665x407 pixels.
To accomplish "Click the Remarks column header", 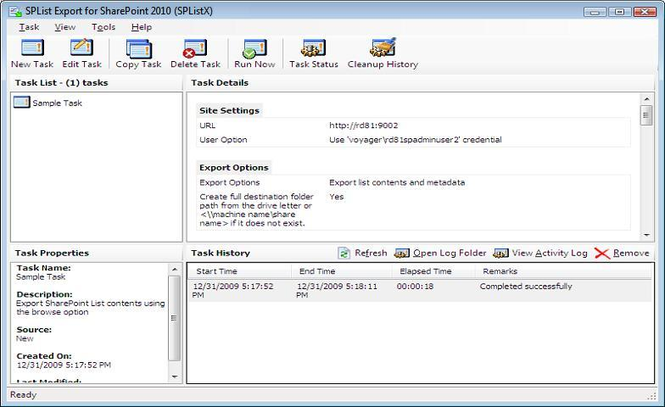I will pyautogui.click(x=563, y=271).
